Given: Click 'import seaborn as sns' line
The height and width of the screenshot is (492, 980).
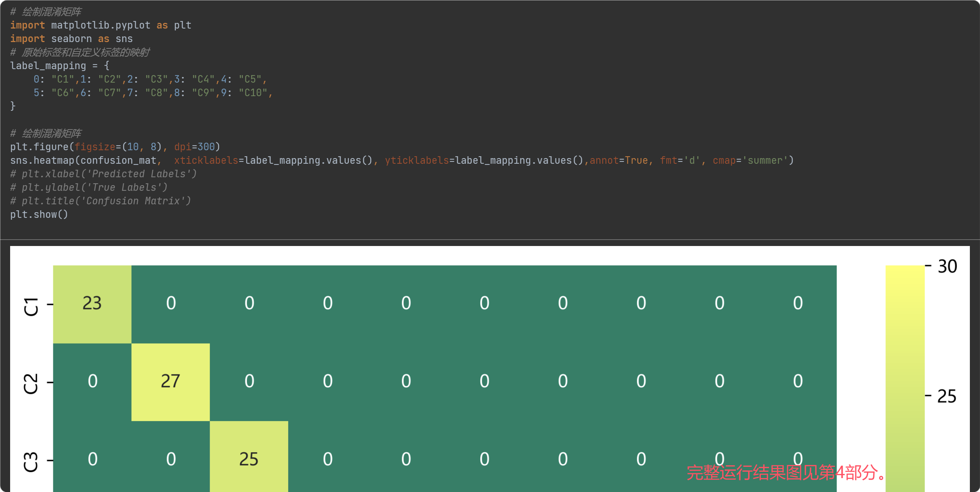Looking at the screenshot, I should tap(72, 39).
